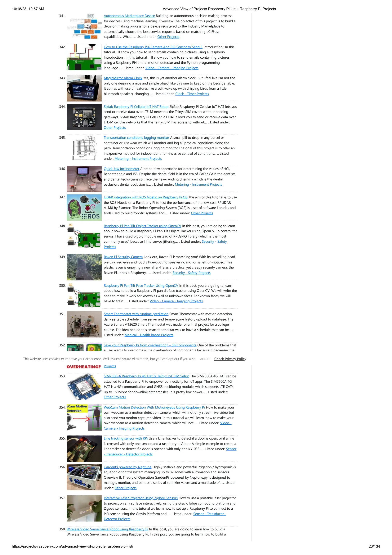Open LiDAR integration with ROS Noetic link
The image size is (392, 555).
[146, 197]
